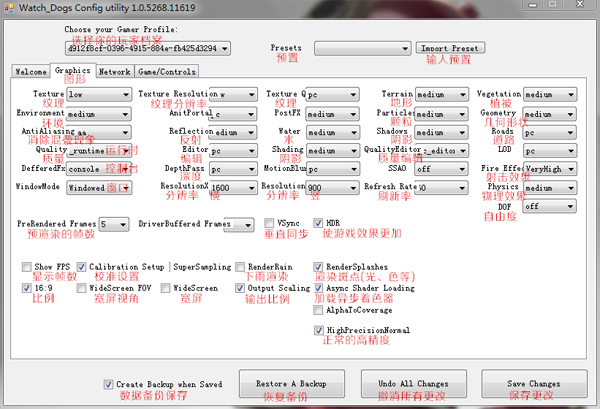This screenshot has height=409, width=600.
Task: Open the Shading dropdown
Action: [x=333, y=151]
